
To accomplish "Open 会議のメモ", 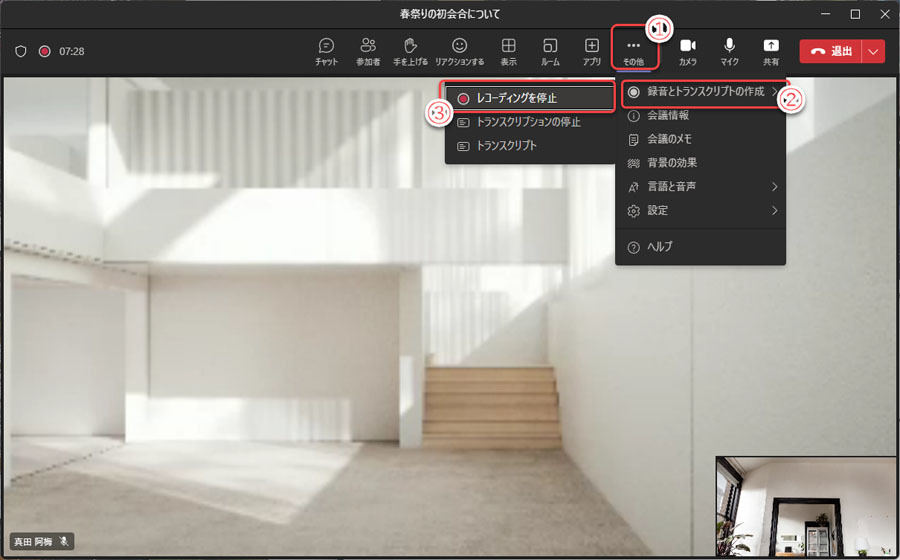I will [x=701, y=139].
